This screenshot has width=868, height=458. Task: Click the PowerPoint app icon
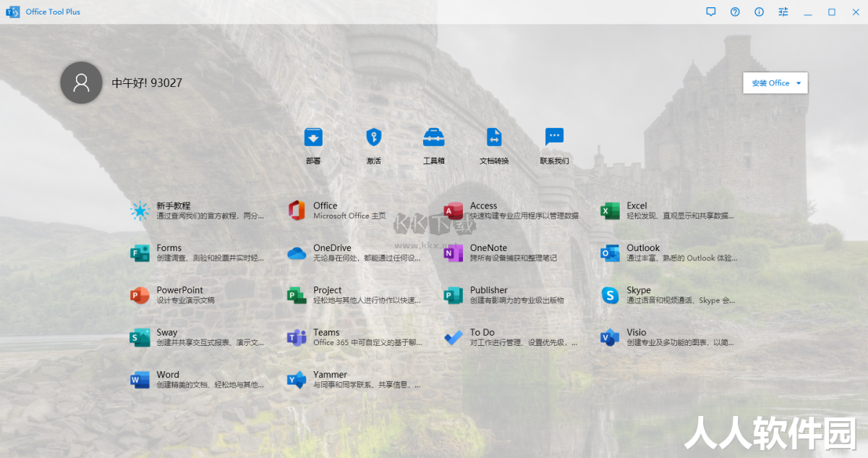tap(140, 295)
